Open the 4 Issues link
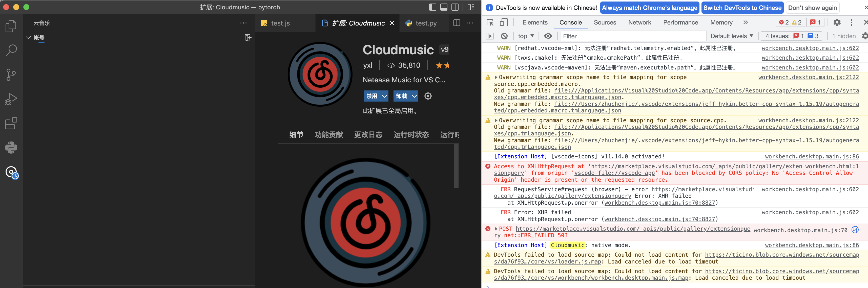This screenshot has height=288, width=868. pos(791,36)
